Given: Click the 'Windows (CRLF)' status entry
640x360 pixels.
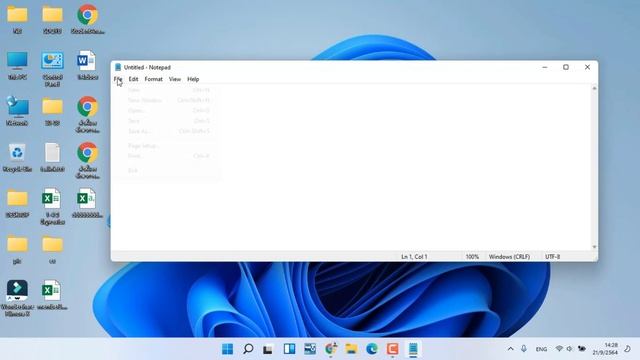Looking at the screenshot, I should (x=509, y=257).
